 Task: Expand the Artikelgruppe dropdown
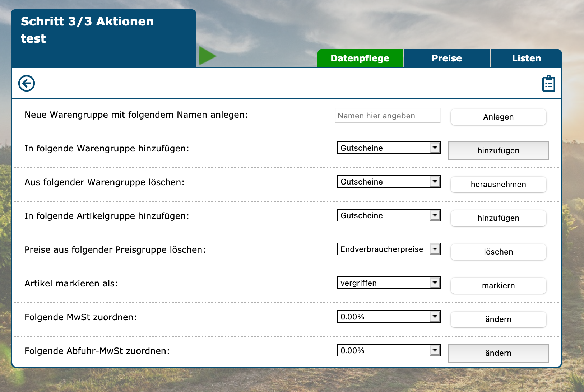point(389,215)
